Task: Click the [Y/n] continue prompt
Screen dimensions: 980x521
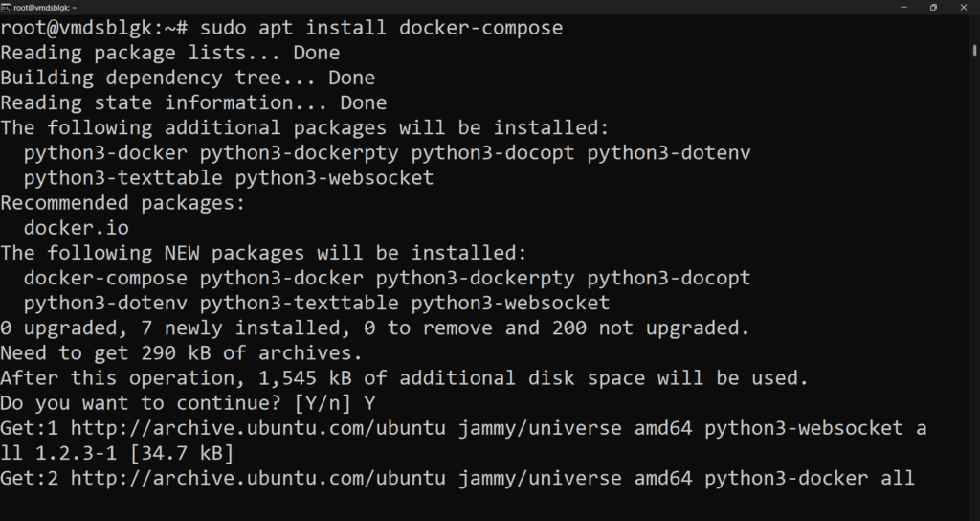Action: tap(323, 403)
